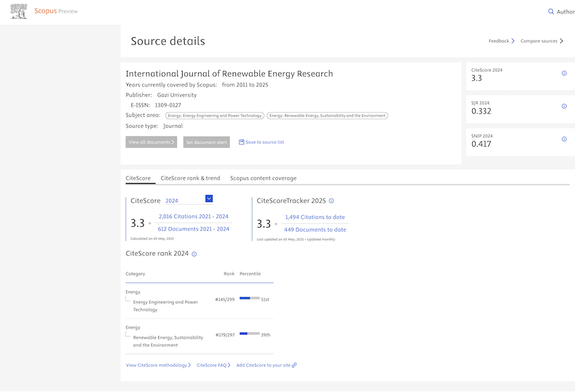The height and width of the screenshot is (392, 575).
Task: Open Compare sources link
Action: click(542, 41)
